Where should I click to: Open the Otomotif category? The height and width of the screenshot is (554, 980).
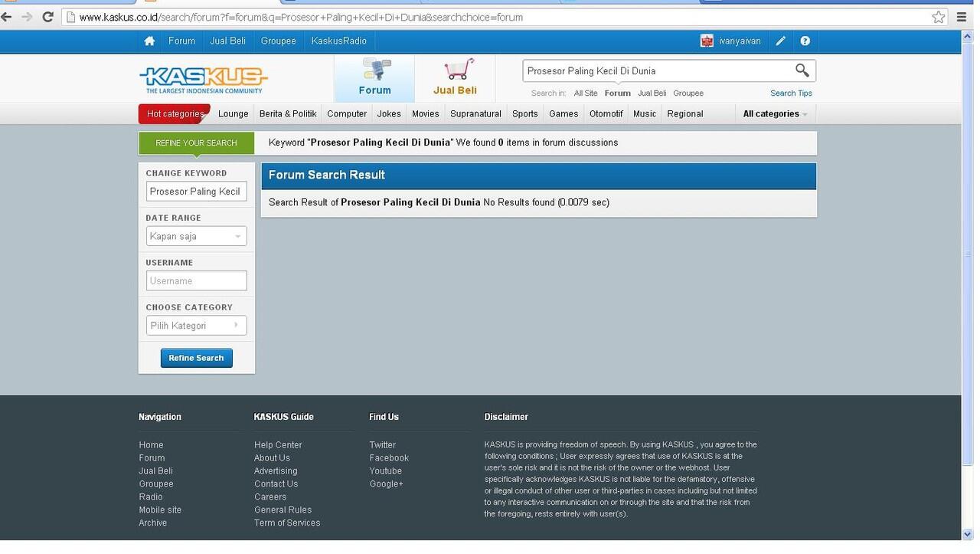(606, 114)
